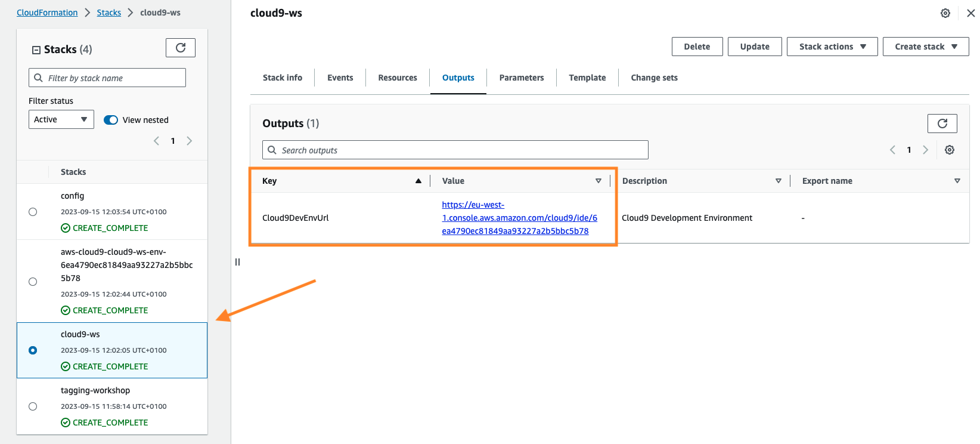Go to next outputs page
Screen dimensions: 980x444
926,150
